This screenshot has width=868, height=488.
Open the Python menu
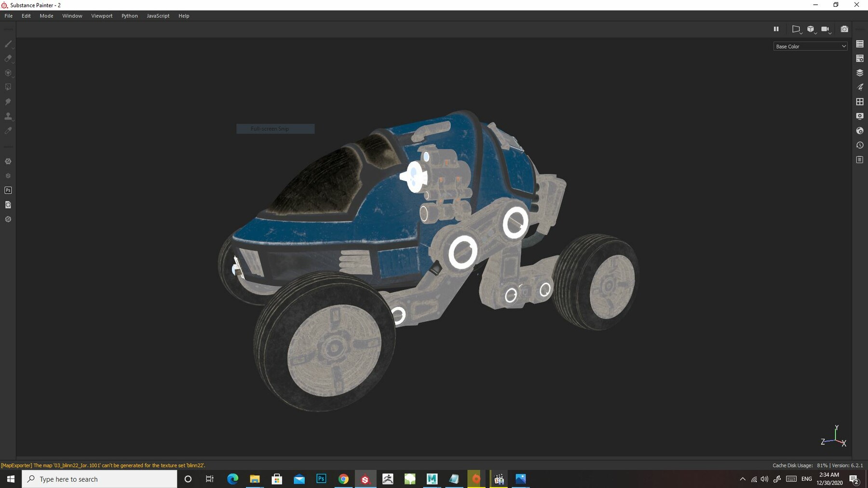(129, 15)
